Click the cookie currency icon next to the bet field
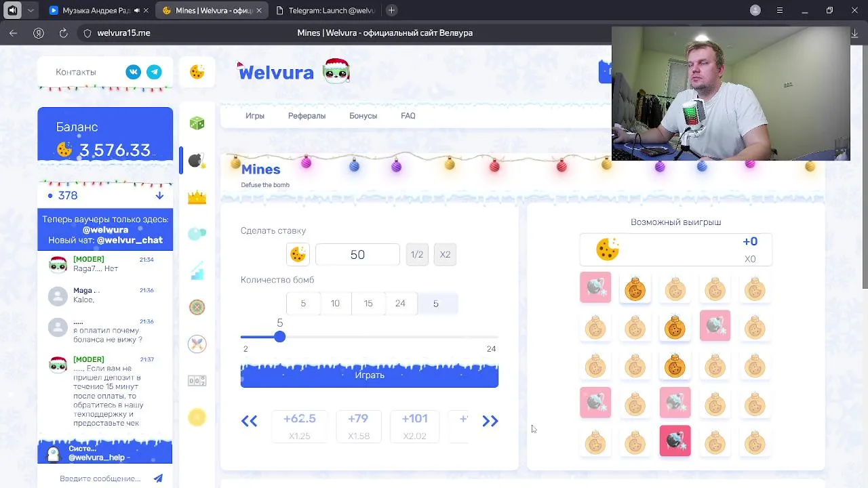 [298, 254]
